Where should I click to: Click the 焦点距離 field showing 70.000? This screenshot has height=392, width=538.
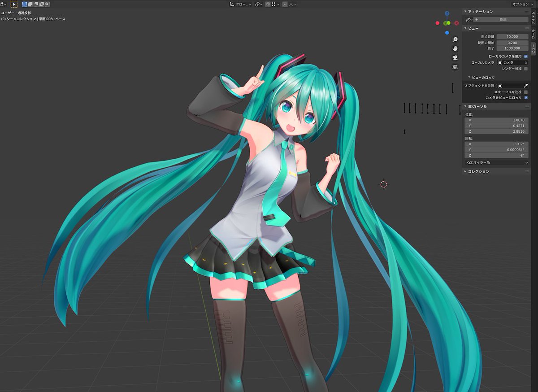pyautogui.click(x=512, y=36)
